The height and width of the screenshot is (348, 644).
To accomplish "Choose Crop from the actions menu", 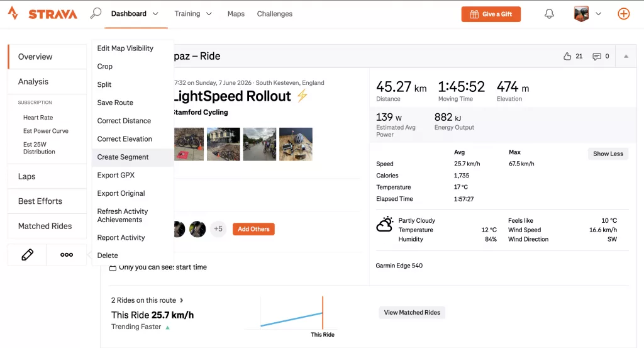I will click(x=133, y=66).
